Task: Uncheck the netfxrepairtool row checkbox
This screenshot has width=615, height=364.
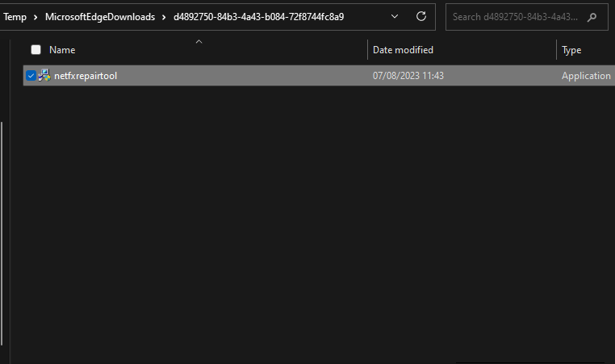Action: tap(31, 76)
